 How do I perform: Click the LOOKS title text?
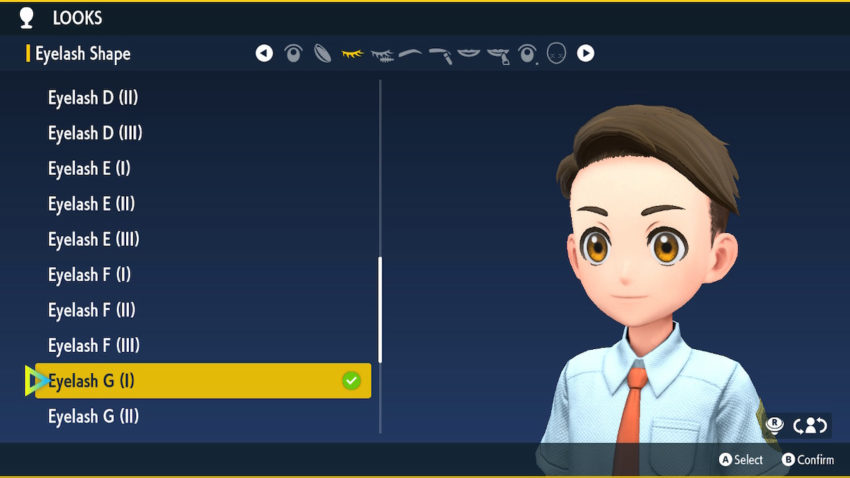(78, 18)
